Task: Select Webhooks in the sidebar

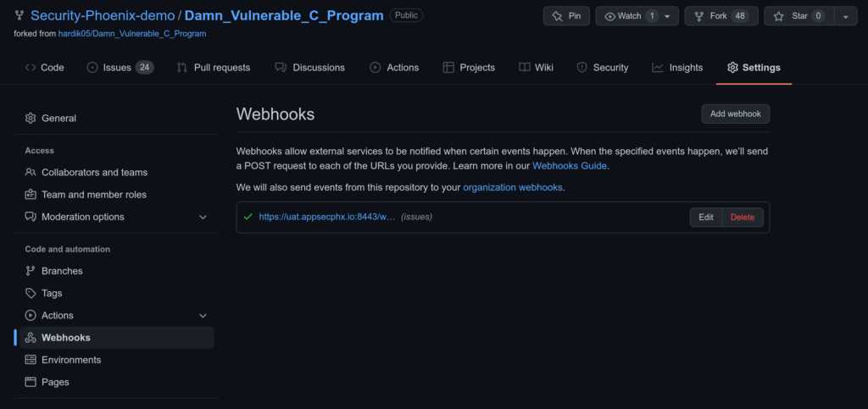Action: tap(116, 338)
